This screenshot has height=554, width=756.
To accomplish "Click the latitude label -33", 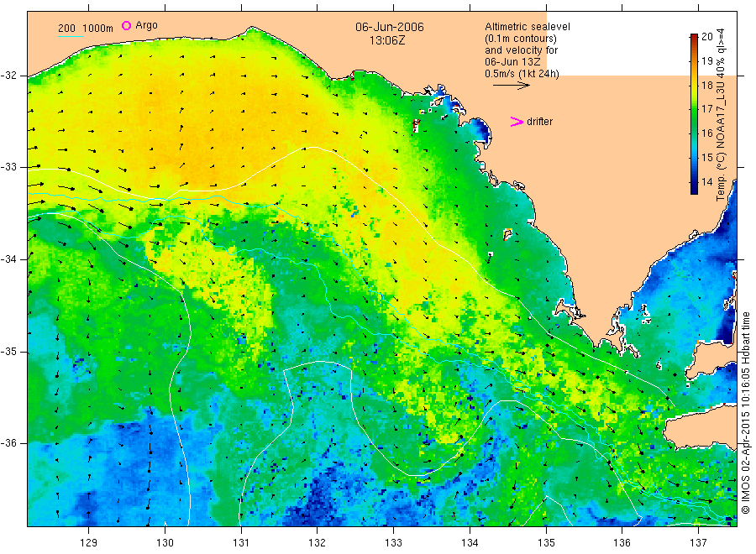I will pyautogui.click(x=8, y=167).
